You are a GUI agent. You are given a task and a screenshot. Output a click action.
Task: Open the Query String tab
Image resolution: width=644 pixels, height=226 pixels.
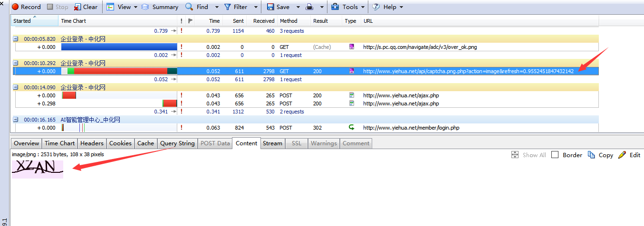coord(177,143)
